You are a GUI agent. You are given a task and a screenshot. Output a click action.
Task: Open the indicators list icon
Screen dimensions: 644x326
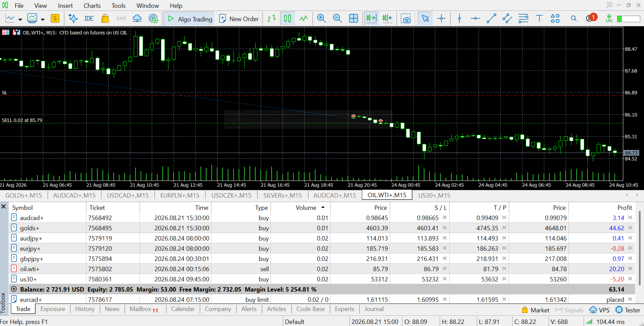[32, 18]
